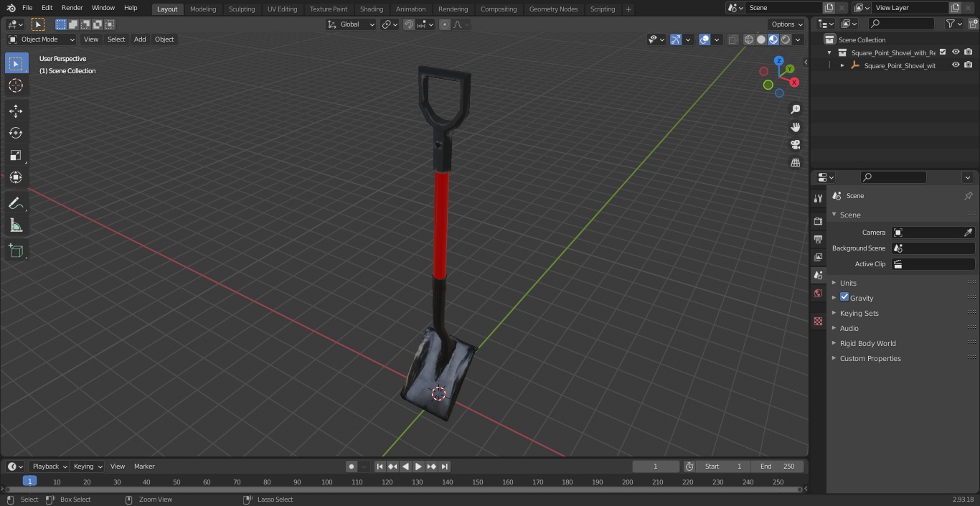Open the Playback dropdown in timeline
The width and height of the screenshot is (980, 506).
[50, 467]
